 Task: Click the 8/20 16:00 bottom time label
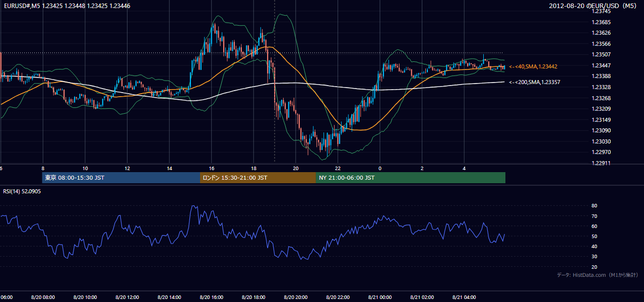[x=211, y=297]
